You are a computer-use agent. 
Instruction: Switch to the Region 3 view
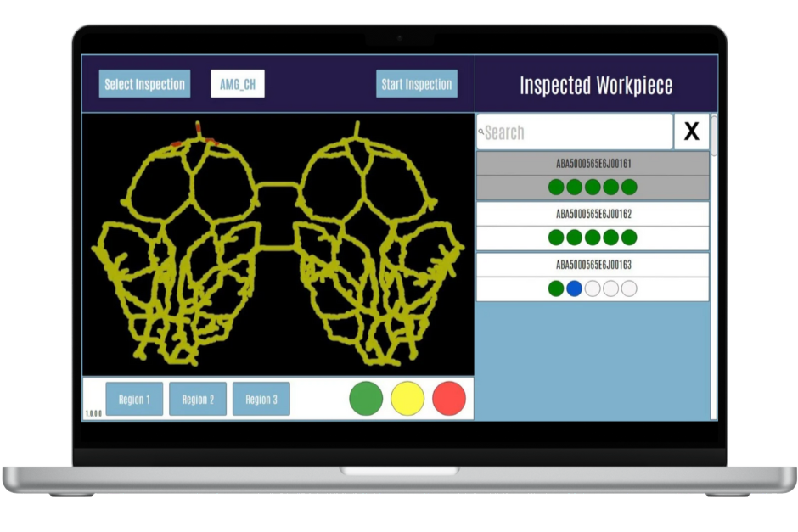(261, 399)
